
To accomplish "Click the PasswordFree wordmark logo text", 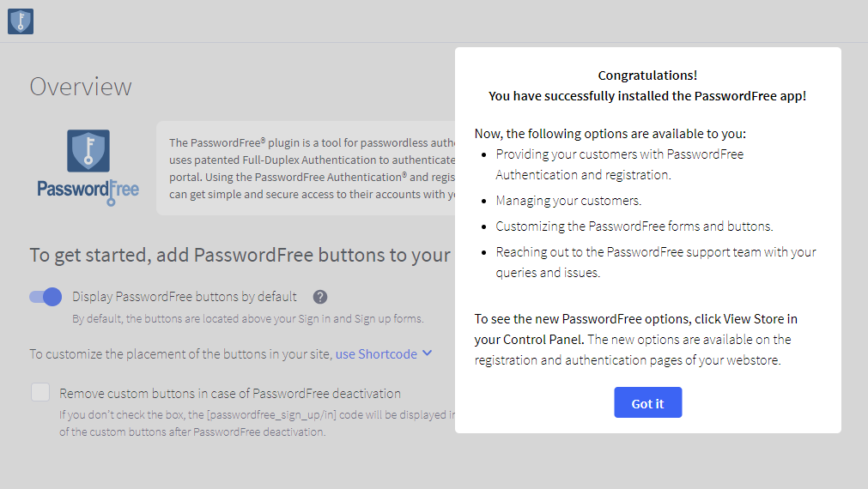I will (88, 190).
